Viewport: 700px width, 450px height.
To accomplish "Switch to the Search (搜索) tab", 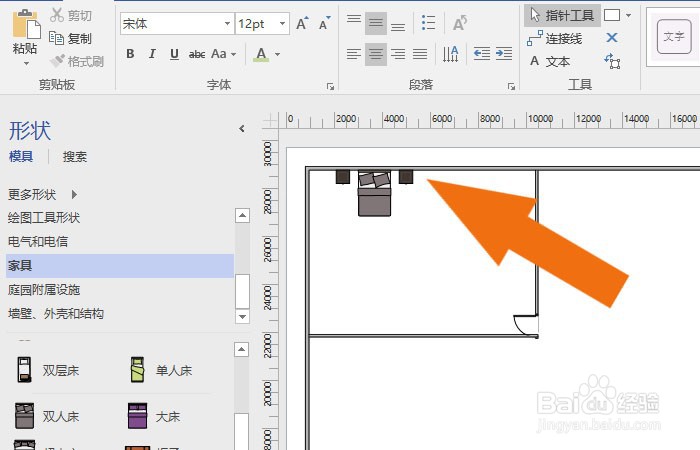I will 75,157.
